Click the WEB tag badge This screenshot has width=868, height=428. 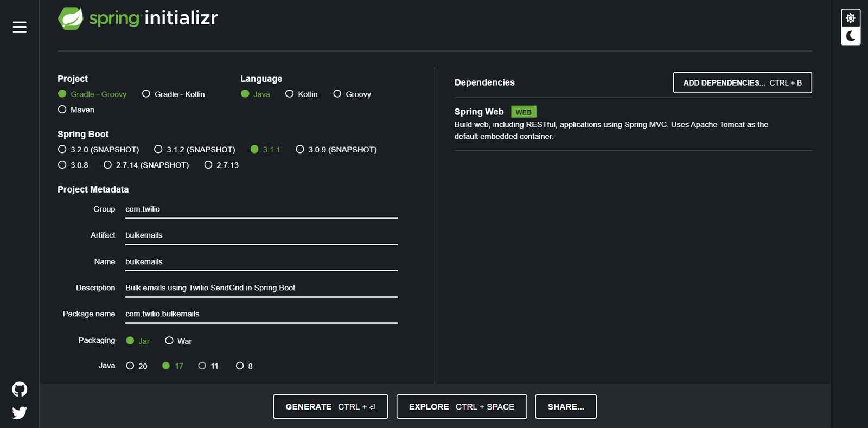pos(524,112)
